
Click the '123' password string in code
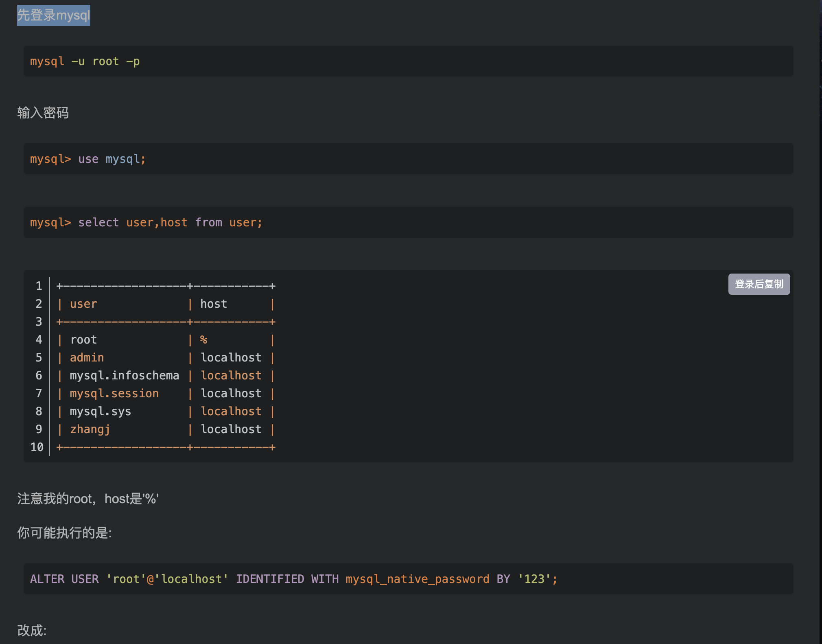tap(534, 579)
